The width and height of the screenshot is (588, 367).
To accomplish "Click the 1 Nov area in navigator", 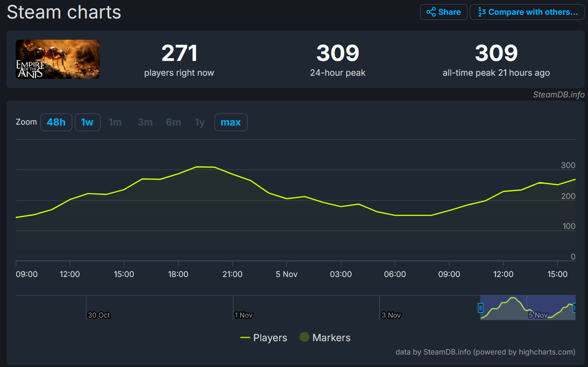I will (x=244, y=315).
